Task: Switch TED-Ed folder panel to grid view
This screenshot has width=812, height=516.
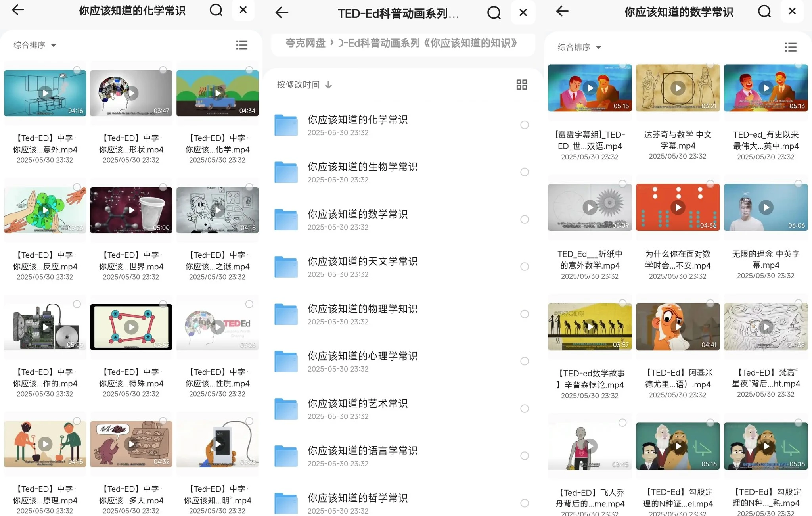Action: point(522,84)
